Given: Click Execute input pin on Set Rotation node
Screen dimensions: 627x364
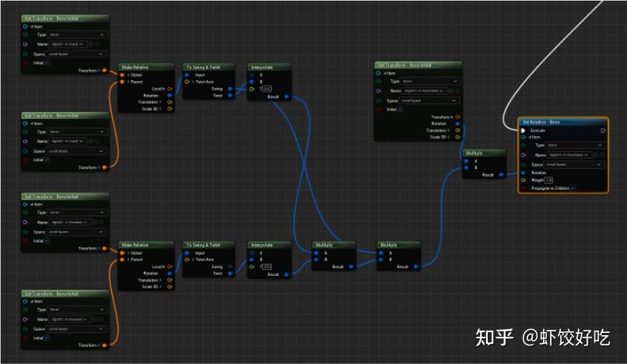Looking at the screenshot, I should (x=523, y=131).
